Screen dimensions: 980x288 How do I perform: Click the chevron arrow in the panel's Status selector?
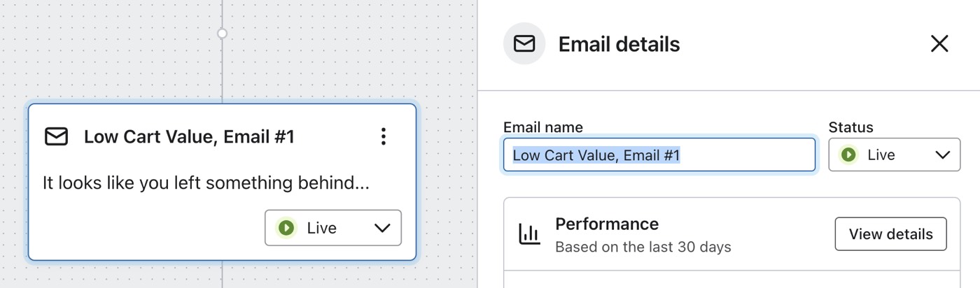coord(942,154)
